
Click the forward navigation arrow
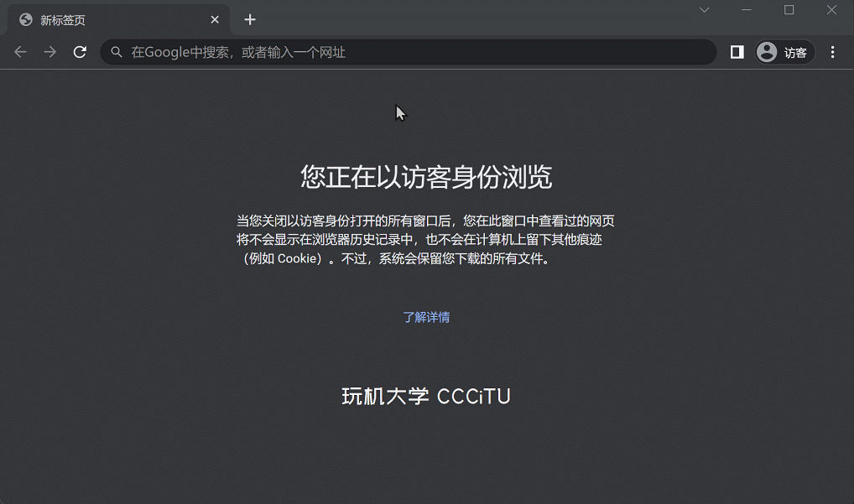[x=50, y=52]
